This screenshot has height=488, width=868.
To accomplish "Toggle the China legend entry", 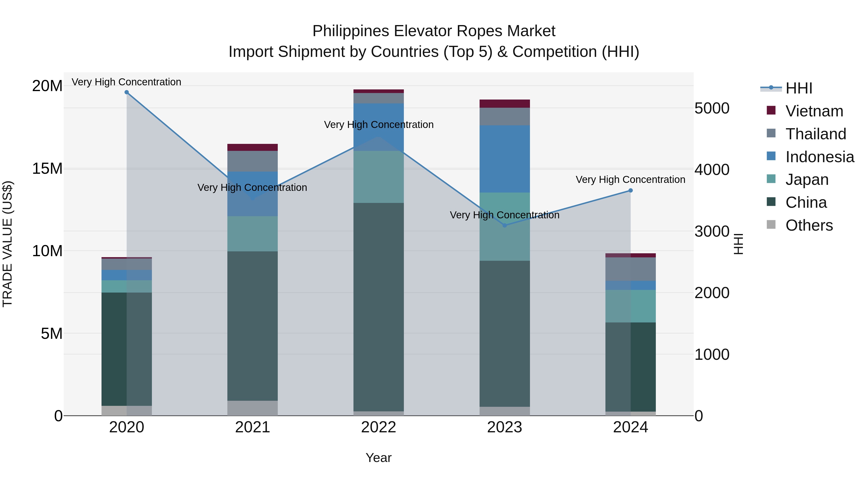I will pos(797,202).
